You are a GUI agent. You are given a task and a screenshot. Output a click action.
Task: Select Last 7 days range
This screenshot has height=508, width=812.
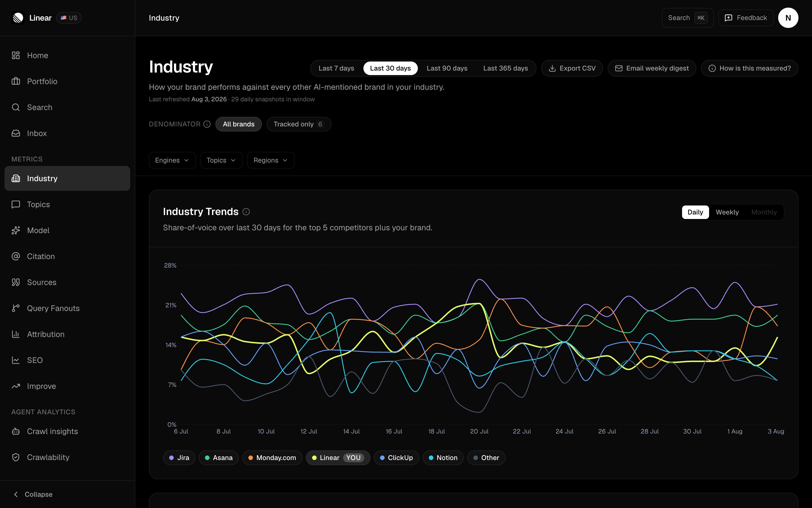tap(336, 69)
